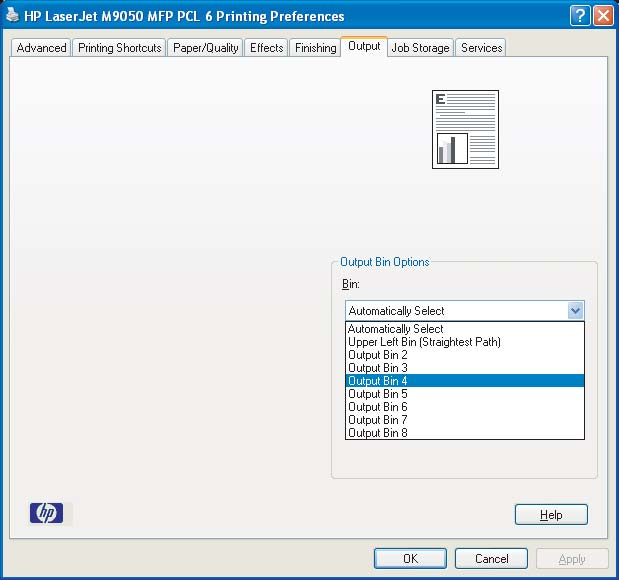Click the HP logo icon
The width and height of the screenshot is (619, 580).
47,513
